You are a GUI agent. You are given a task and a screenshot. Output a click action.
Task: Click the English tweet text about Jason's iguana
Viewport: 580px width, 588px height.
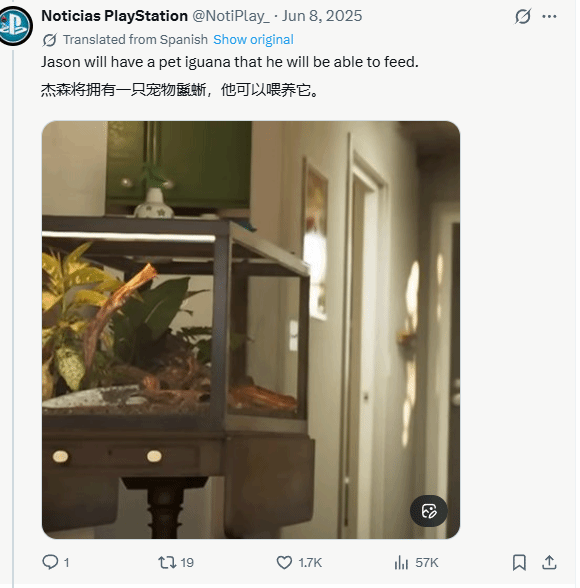point(229,62)
